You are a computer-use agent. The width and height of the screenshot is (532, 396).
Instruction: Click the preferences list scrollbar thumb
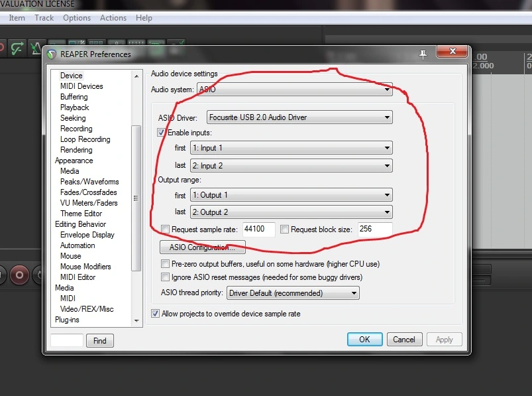136,198
